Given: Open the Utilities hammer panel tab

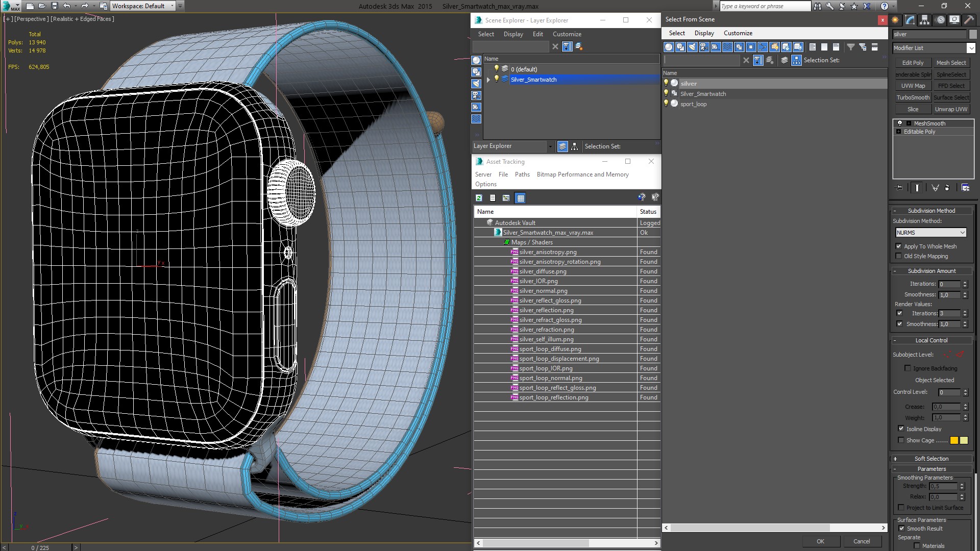Looking at the screenshot, I should pyautogui.click(x=968, y=20).
